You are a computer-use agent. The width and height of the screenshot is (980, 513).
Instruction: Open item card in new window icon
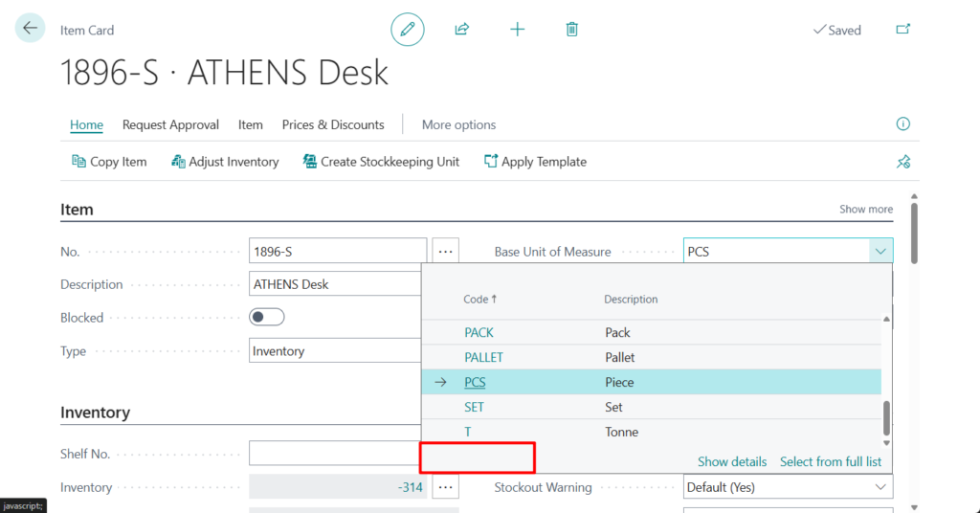click(902, 30)
